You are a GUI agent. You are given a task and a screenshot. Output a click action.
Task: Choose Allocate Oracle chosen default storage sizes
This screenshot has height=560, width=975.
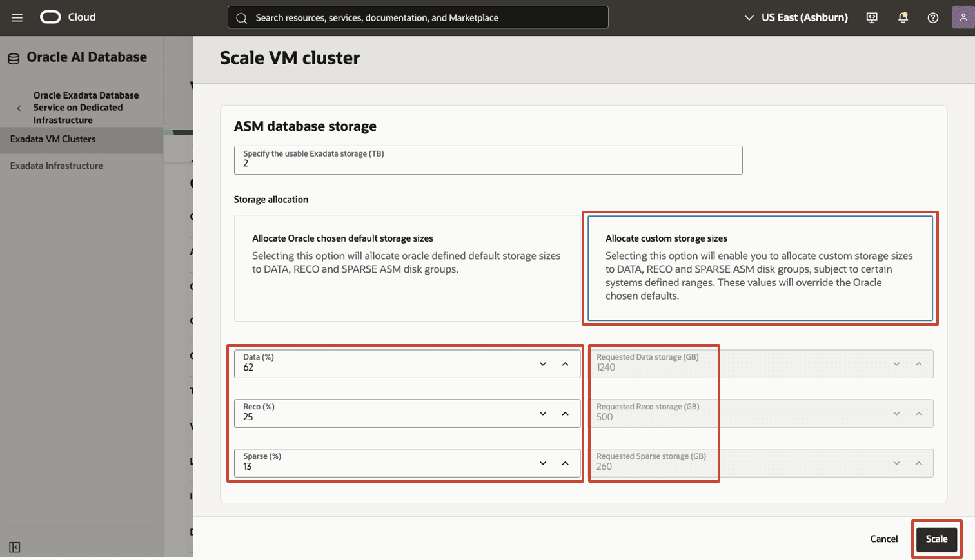coord(407,268)
